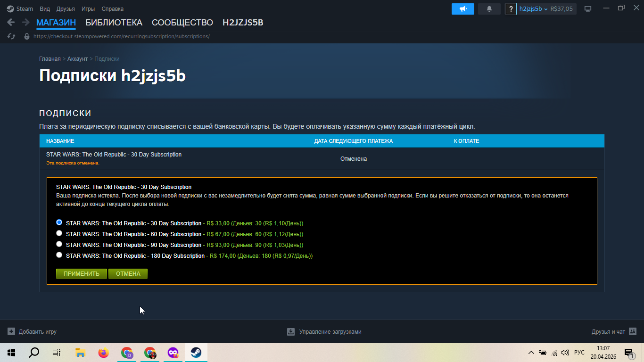
Task: Open the first Chrome taskbar icon
Action: coord(127,353)
